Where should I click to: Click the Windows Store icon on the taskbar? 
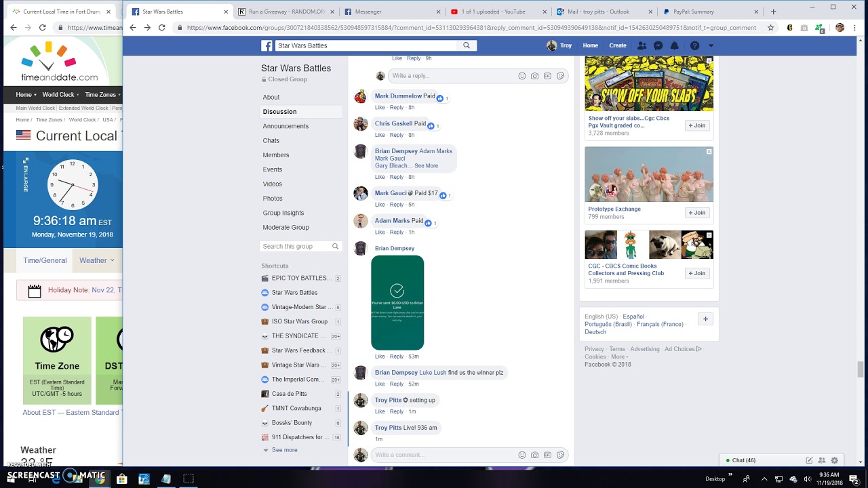pos(122,479)
